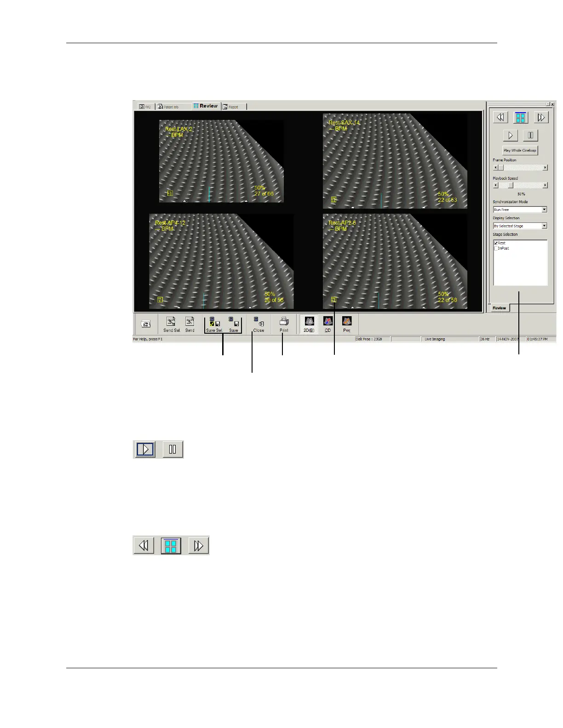
Task: Select the 2D(B) imaging mode icon
Action: tap(309, 324)
